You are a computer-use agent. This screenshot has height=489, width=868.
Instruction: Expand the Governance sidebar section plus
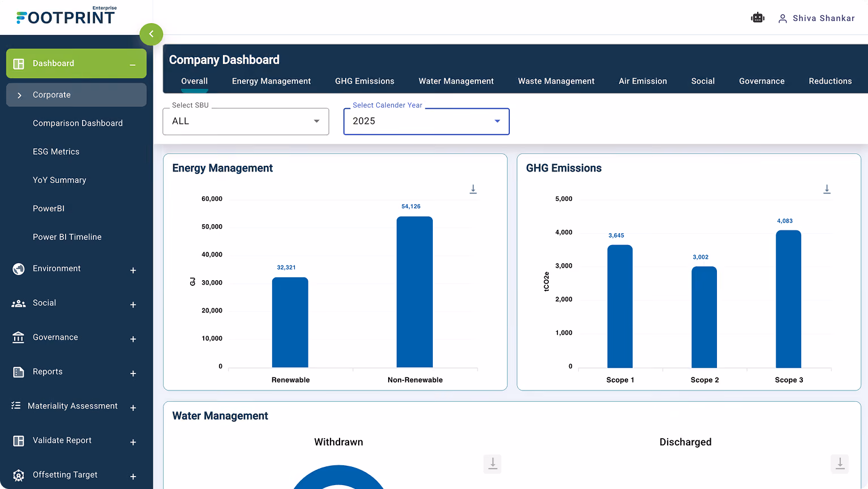pyautogui.click(x=133, y=339)
